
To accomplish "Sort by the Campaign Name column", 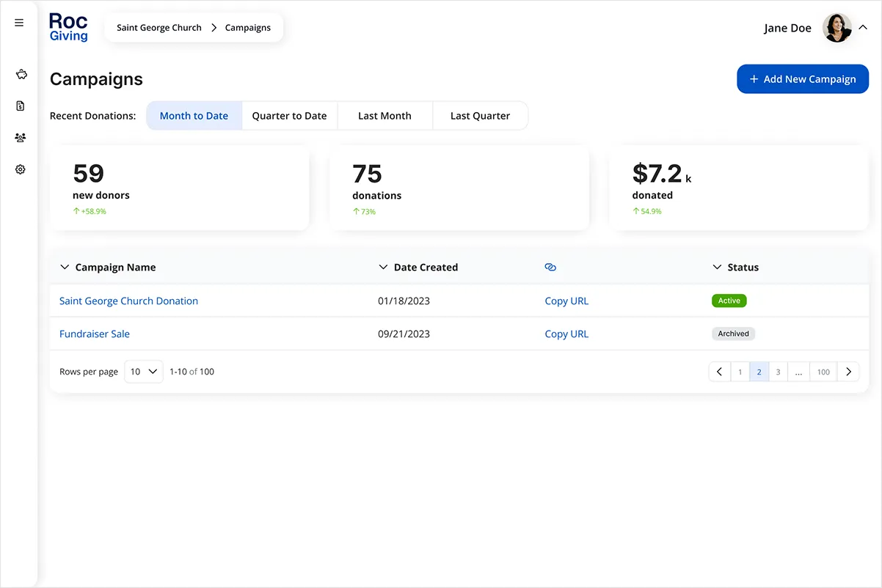I will coord(115,268).
